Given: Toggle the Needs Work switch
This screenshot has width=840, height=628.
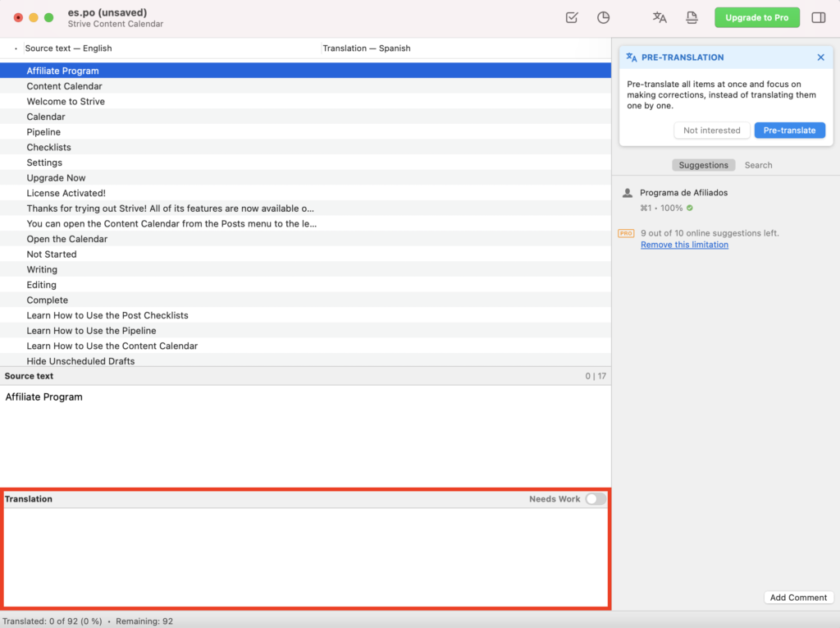Looking at the screenshot, I should pyautogui.click(x=596, y=499).
